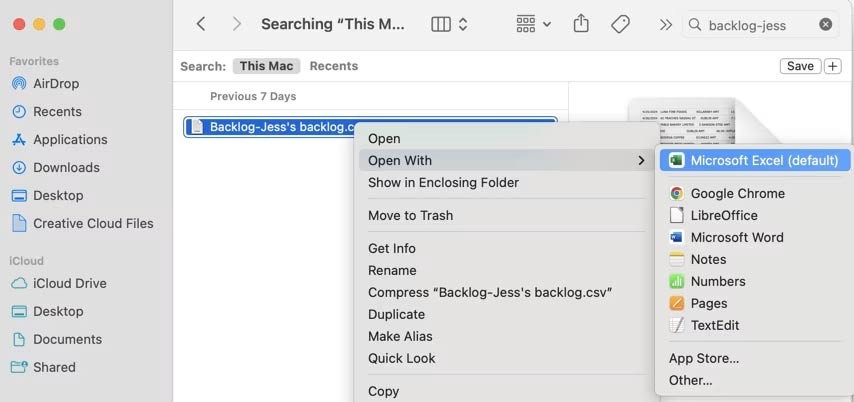Open AirDrop in the sidebar
The image size is (854, 402).
[x=55, y=84]
